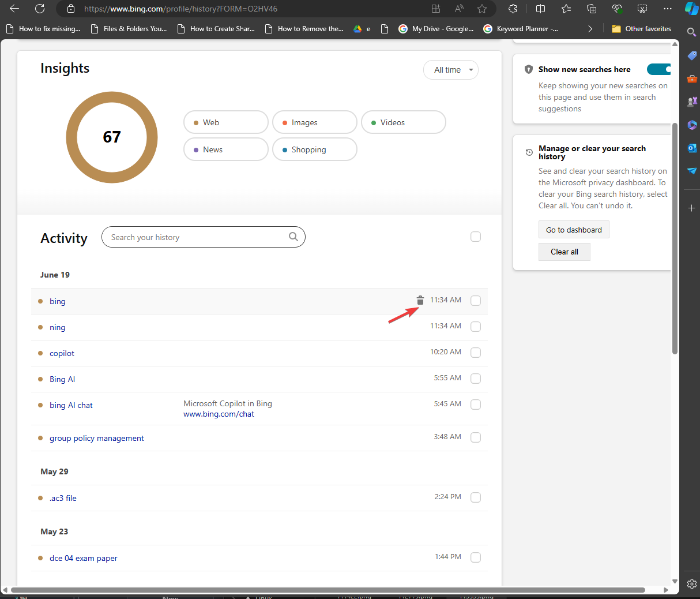Screen dimensions: 700x599
Task: Filter insights by Images
Action: tap(315, 122)
